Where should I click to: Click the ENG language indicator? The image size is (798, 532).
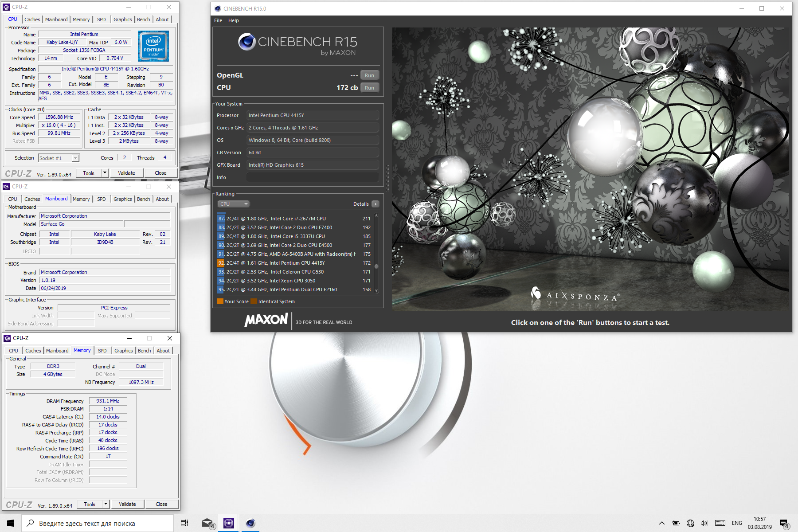coord(737,523)
